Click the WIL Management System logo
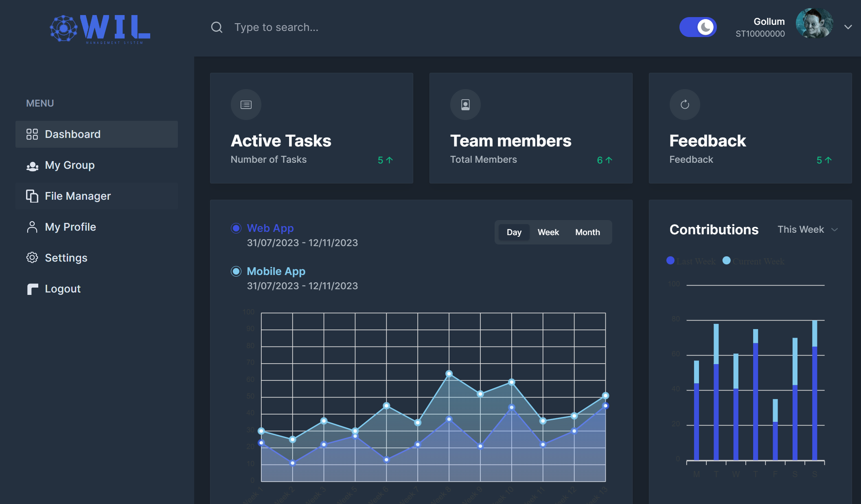This screenshot has height=504, width=861. tap(100, 28)
